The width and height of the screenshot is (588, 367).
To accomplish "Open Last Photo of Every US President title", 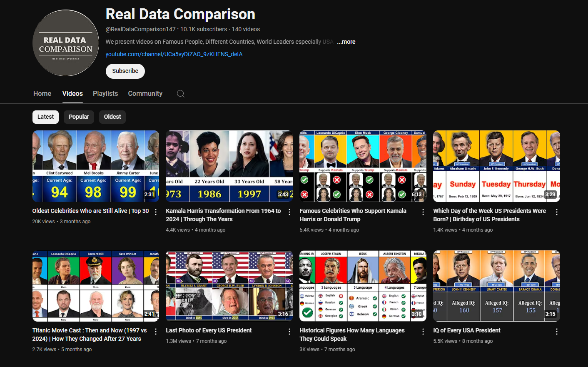I will tap(209, 330).
